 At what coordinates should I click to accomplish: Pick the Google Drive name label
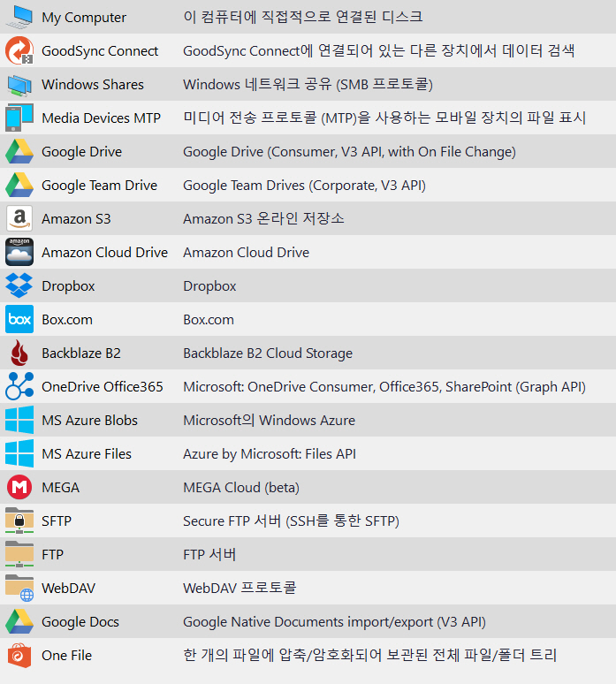pyautogui.click(x=81, y=152)
